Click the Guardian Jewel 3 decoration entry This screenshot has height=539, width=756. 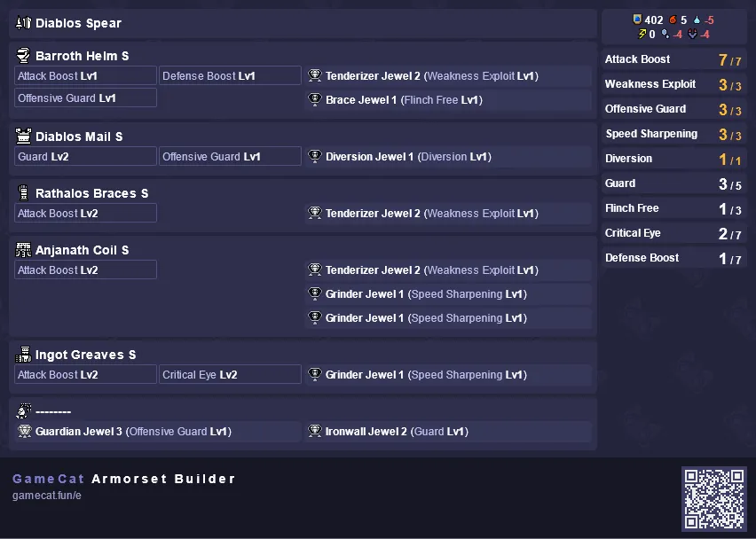(158, 431)
